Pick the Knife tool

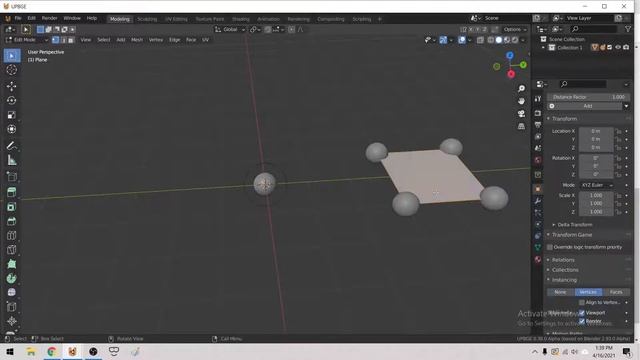[12, 250]
